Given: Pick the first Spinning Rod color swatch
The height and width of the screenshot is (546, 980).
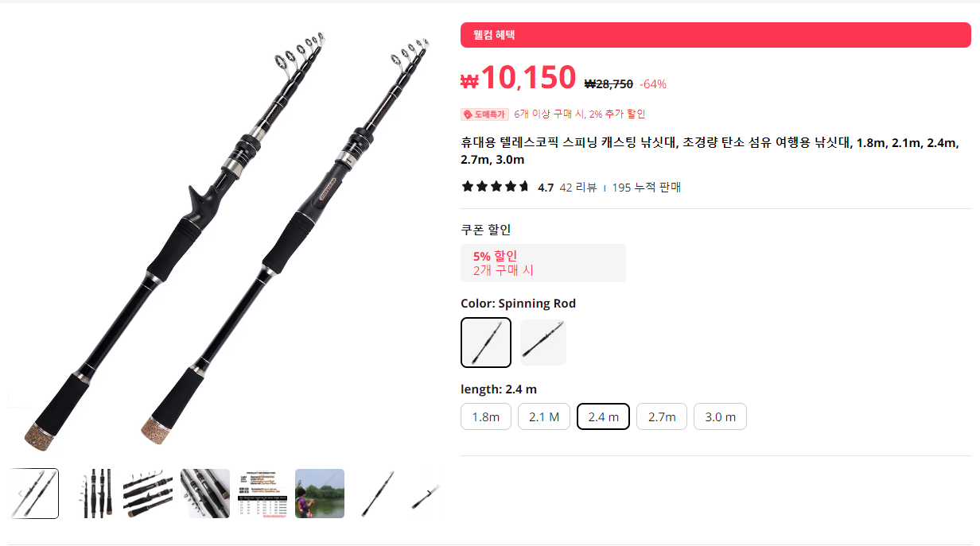Looking at the screenshot, I should [x=486, y=343].
